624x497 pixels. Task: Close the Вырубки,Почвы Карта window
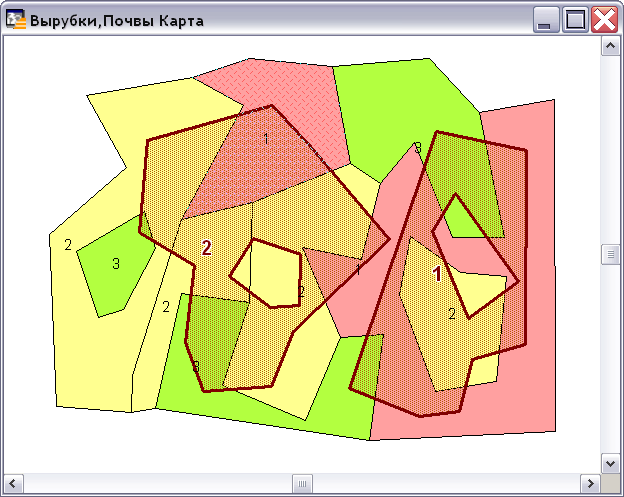pyautogui.click(x=604, y=19)
